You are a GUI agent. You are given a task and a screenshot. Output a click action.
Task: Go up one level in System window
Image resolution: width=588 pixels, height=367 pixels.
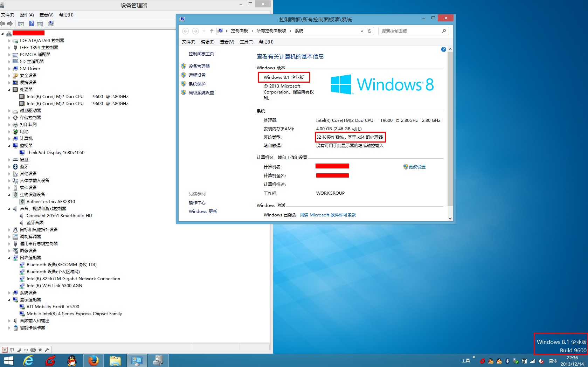[212, 31]
